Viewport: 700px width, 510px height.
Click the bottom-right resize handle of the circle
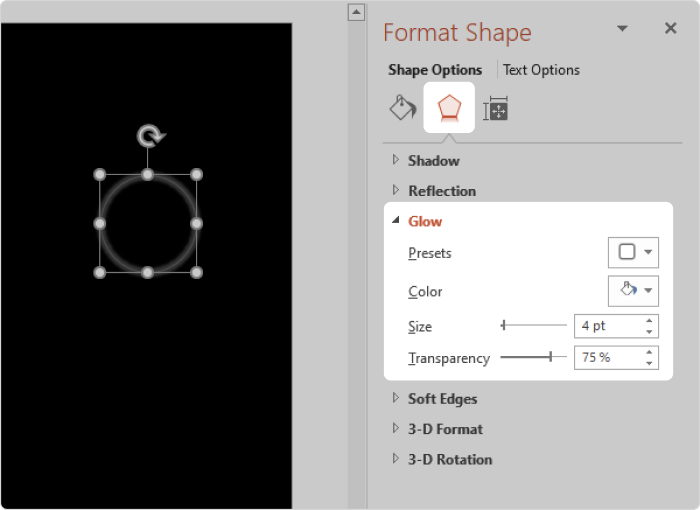(196, 272)
